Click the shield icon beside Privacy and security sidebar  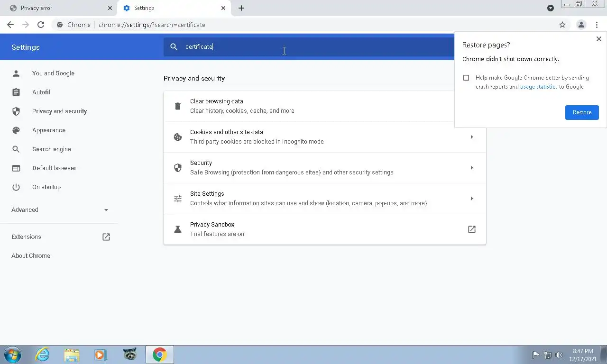tap(16, 111)
